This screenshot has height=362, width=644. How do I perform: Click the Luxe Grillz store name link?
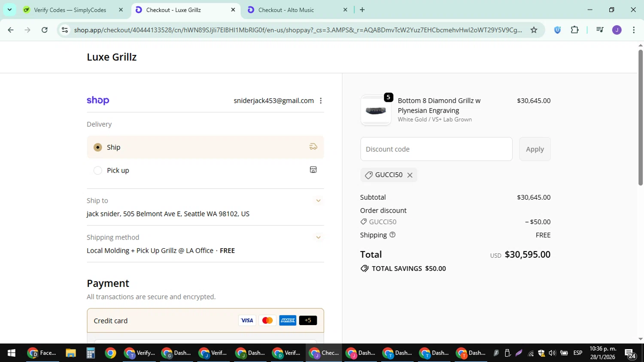click(112, 57)
